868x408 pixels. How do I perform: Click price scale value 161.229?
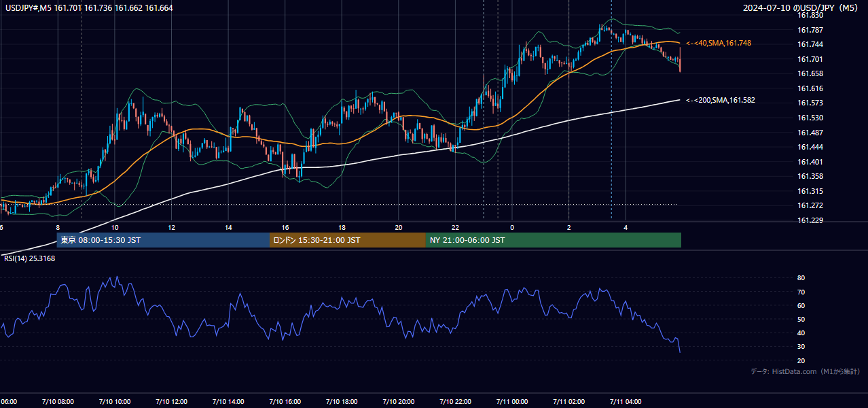pyautogui.click(x=810, y=220)
